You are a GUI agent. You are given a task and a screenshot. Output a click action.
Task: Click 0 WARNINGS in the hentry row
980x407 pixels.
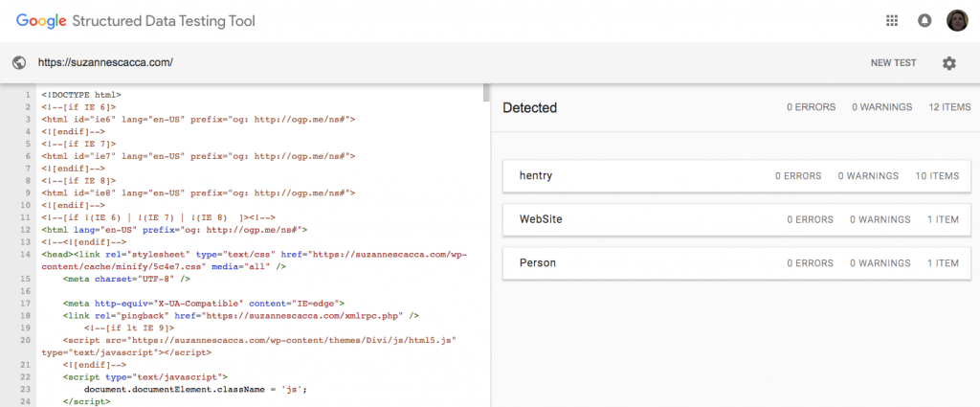pyautogui.click(x=868, y=176)
